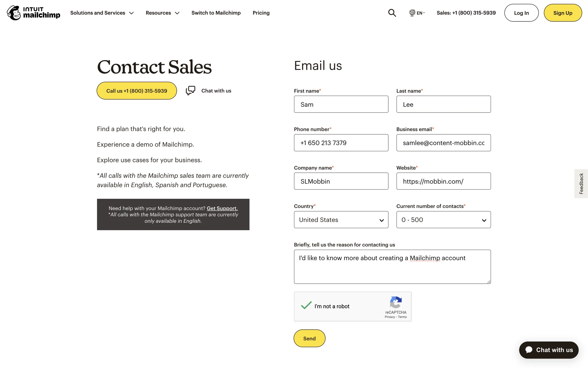Toggle the I'm not a robot checkbox

pos(306,306)
